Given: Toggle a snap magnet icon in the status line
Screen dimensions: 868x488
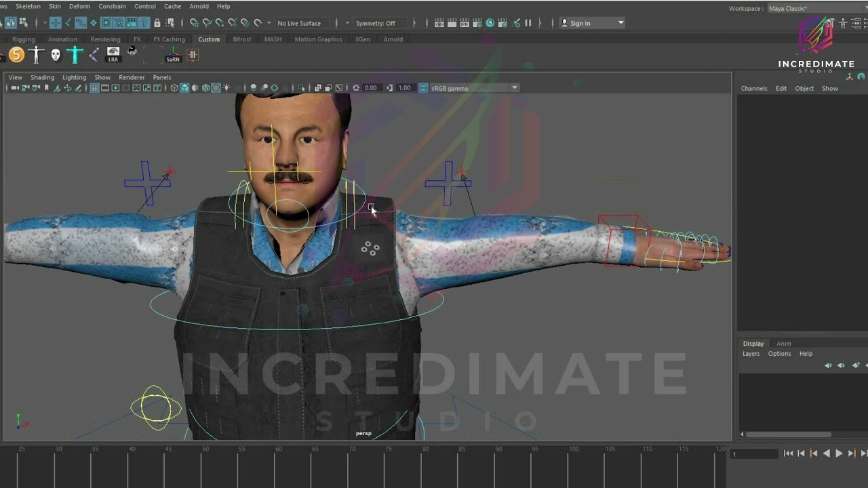Looking at the screenshot, I should click(x=195, y=22).
